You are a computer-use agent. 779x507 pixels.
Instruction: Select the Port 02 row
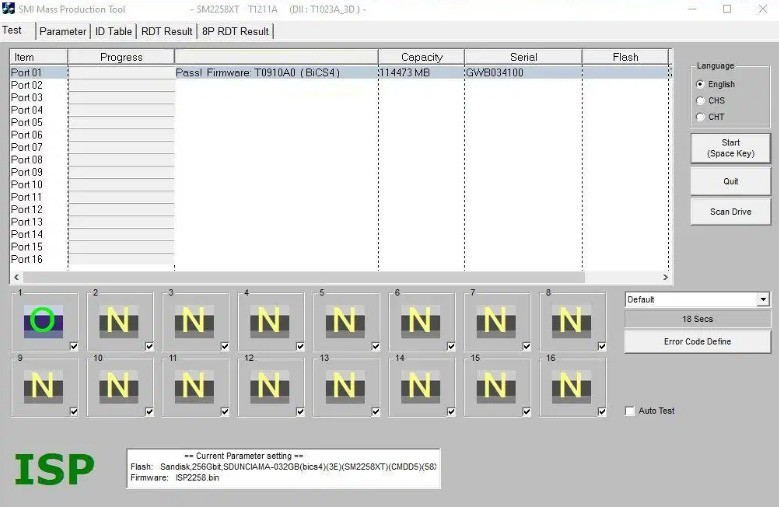coord(340,85)
